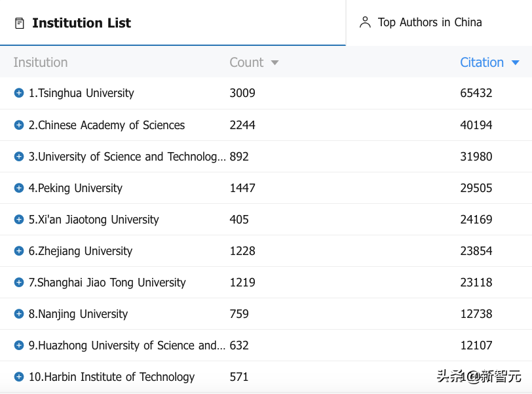532x394 pixels.
Task: Expand Chinese Academy of Sciences plus icon
Action: pyautogui.click(x=19, y=125)
